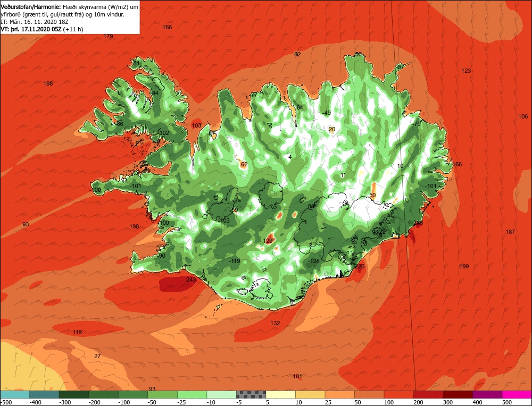Viewport: 532px width, 406px height.
Task: Click the value -90 on the Reykjanes peninsula
Action: click(x=161, y=256)
